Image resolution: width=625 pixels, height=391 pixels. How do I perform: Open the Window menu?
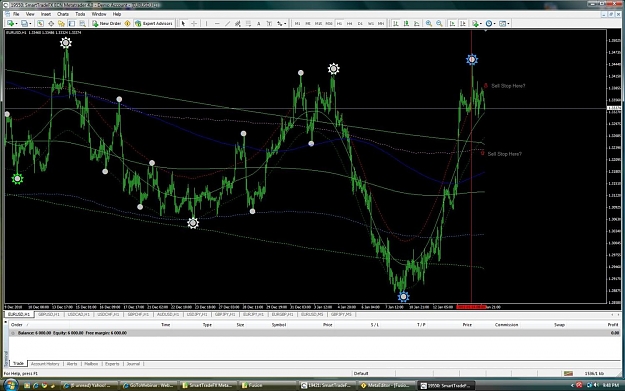coord(99,14)
